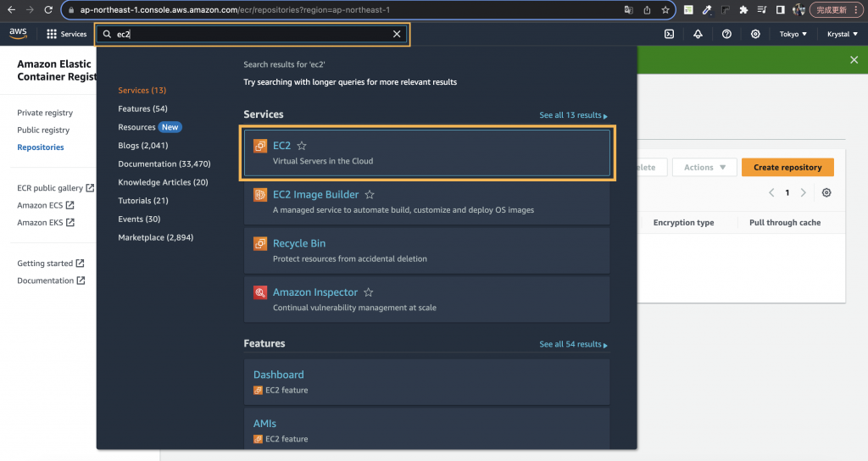Viewport: 868px width, 461px height.
Task: Filter results by Events (30)
Action: coord(139,219)
